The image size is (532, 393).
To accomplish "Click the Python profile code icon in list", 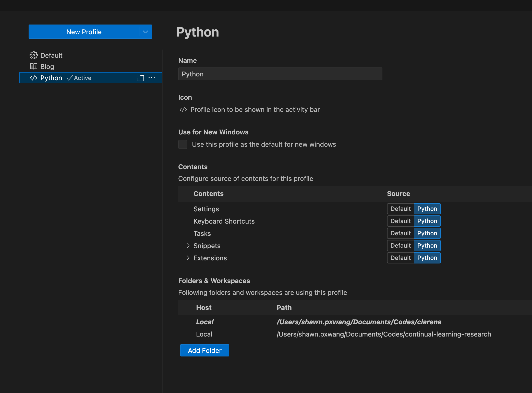I will [x=33, y=78].
